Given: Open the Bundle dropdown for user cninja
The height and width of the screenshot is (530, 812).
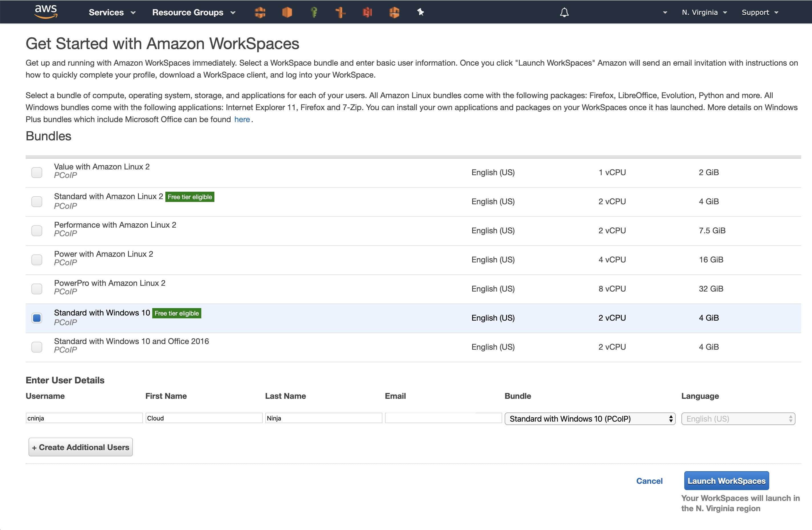Looking at the screenshot, I should click(590, 418).
